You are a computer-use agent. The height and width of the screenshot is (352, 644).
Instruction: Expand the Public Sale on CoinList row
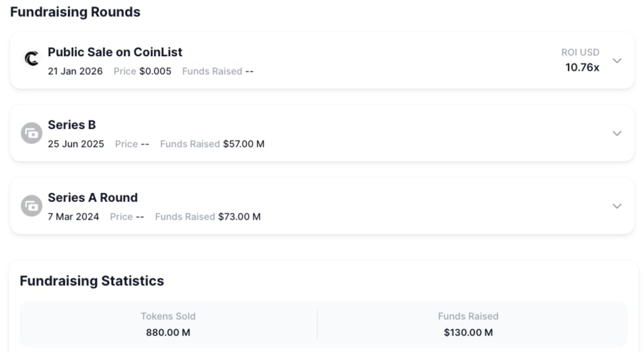pyautogui.click(x=617, y=60)
